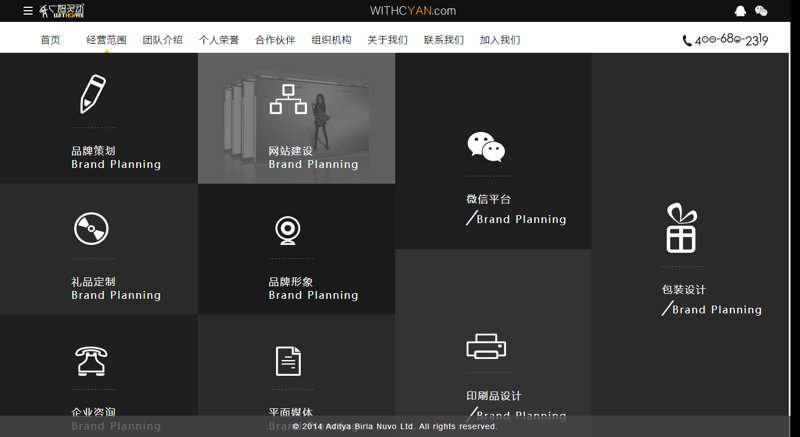Go to the 首页 menu item
Viewport: 800px width, 437px height.
coord(51,40)
